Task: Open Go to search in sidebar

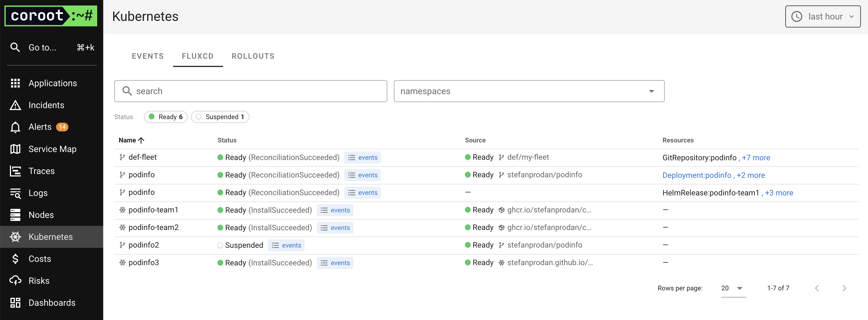Action: (x=52, y=47)
